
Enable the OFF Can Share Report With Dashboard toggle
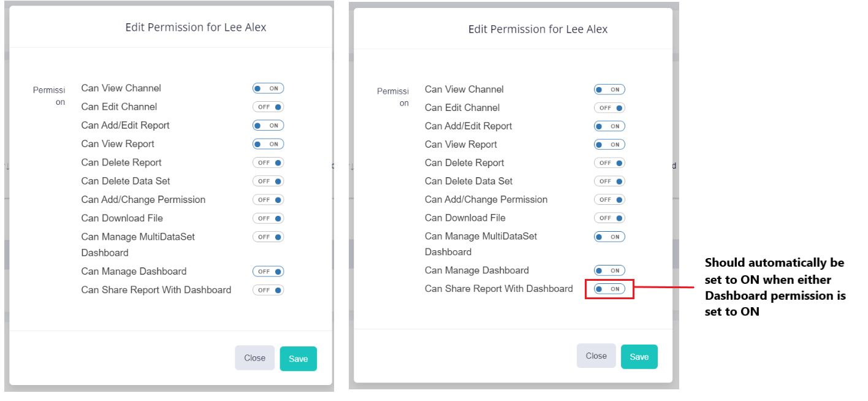coord(268,290)
